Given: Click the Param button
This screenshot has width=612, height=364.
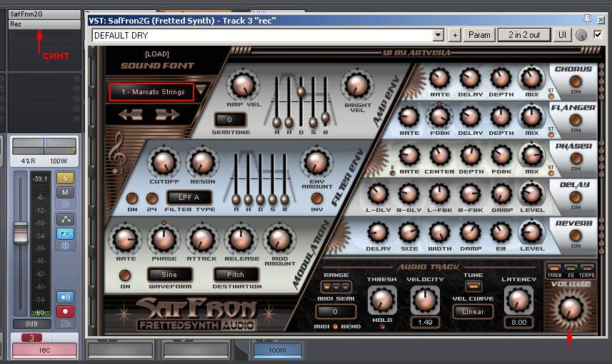Looking at the screenshot, I should tap(479, 35).
